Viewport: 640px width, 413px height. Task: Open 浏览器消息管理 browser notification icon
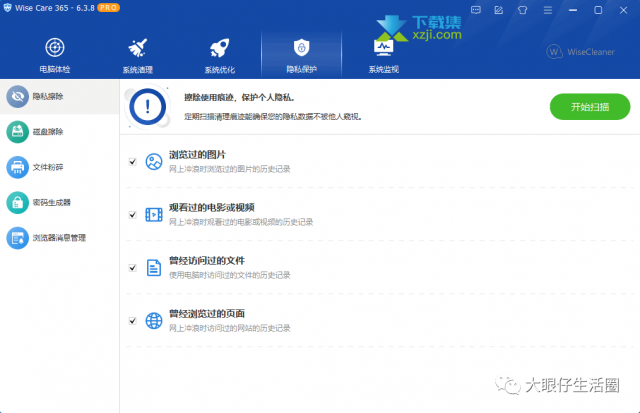18,238
